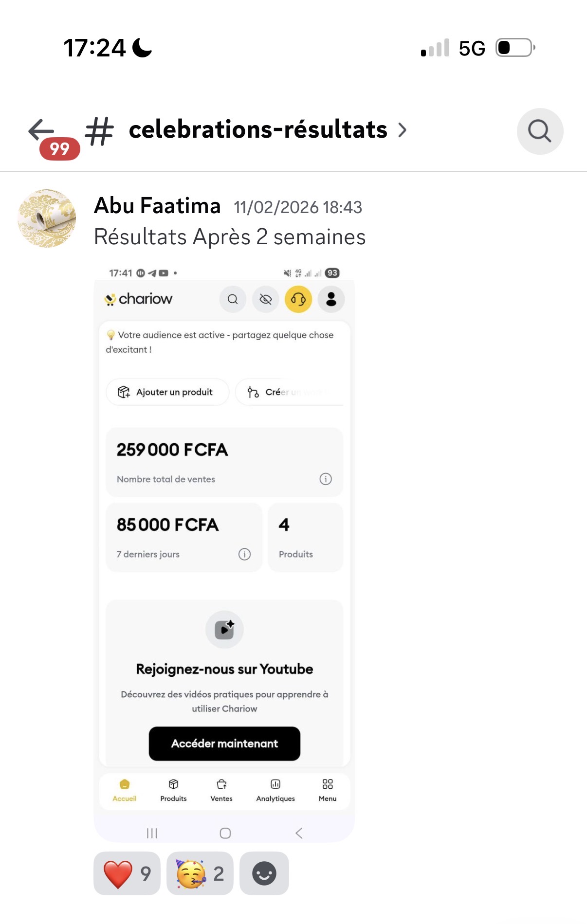Viewport: 587px width, 924px height.
Task: Switch to the Ventes tab
Action: tap(221, 790)
